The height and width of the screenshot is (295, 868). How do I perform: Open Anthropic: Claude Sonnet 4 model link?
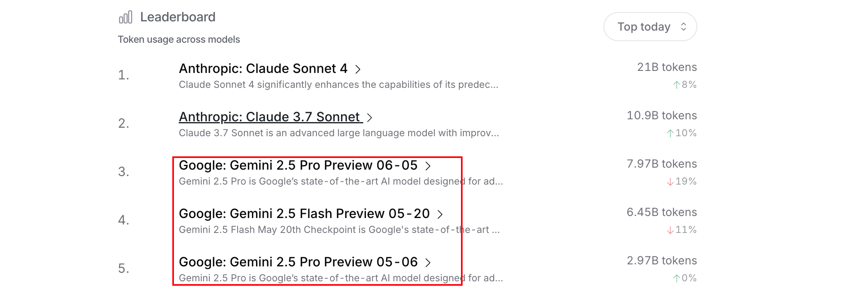tap(263, 69)
